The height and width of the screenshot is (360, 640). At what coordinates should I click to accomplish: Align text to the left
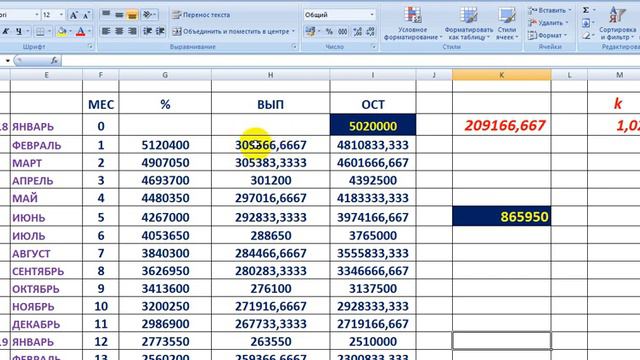click(x=106, y=31)
